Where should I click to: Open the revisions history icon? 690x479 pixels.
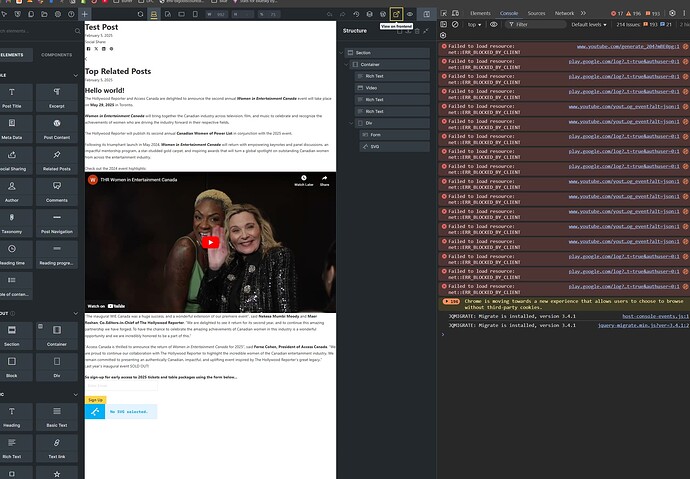[356, 14]
